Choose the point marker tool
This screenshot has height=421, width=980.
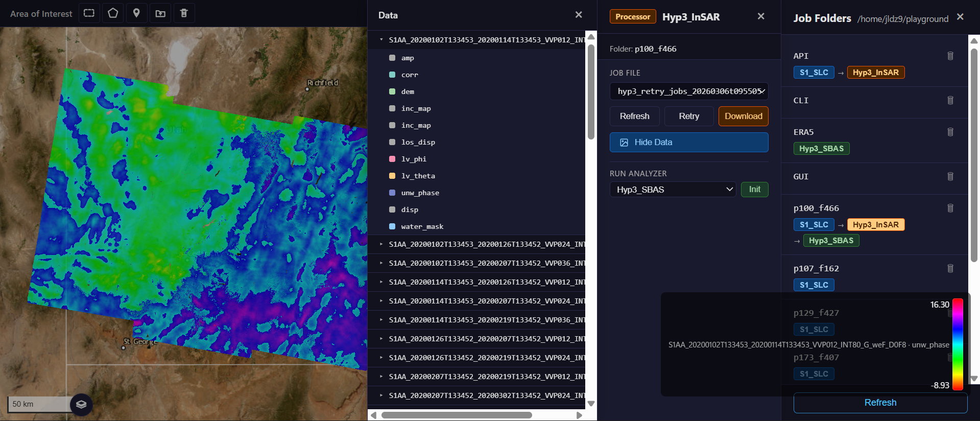coord(136,13)
